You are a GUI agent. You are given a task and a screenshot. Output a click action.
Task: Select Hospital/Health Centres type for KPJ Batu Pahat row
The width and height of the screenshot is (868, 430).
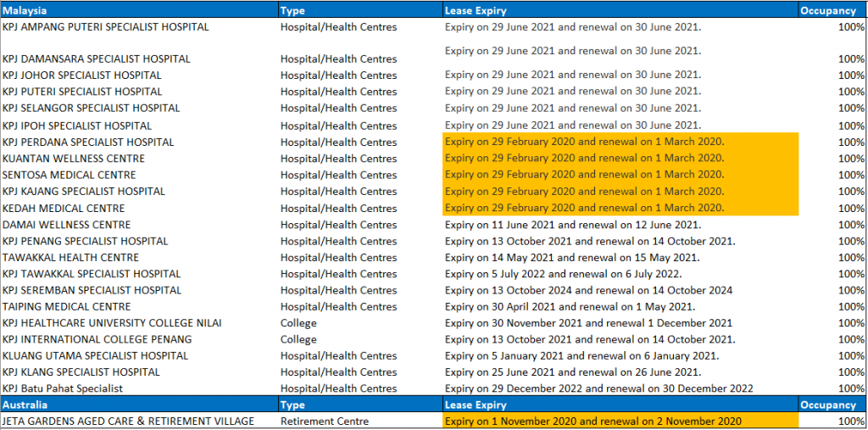point(359,388)
